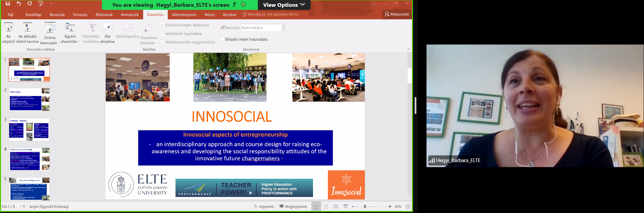Click the Save icon in quick access toolbar
Image resolution: width=644 pixels, height=213 pixels.
click(8, 4)
